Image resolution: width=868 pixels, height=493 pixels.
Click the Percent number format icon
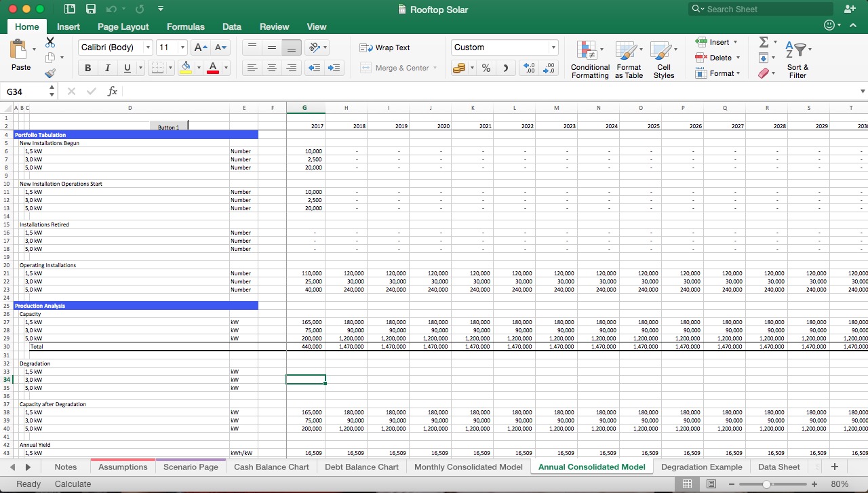point(486,68)
